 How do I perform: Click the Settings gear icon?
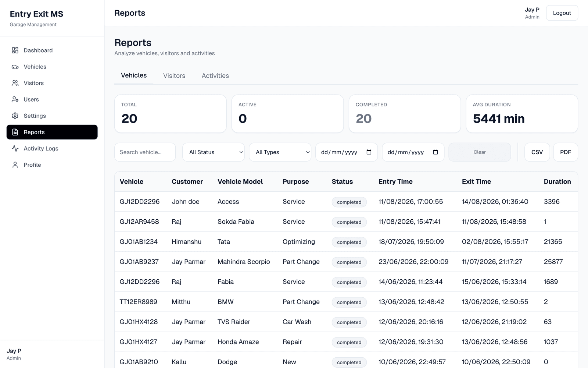pyautogui.click(x=15, y=116)
